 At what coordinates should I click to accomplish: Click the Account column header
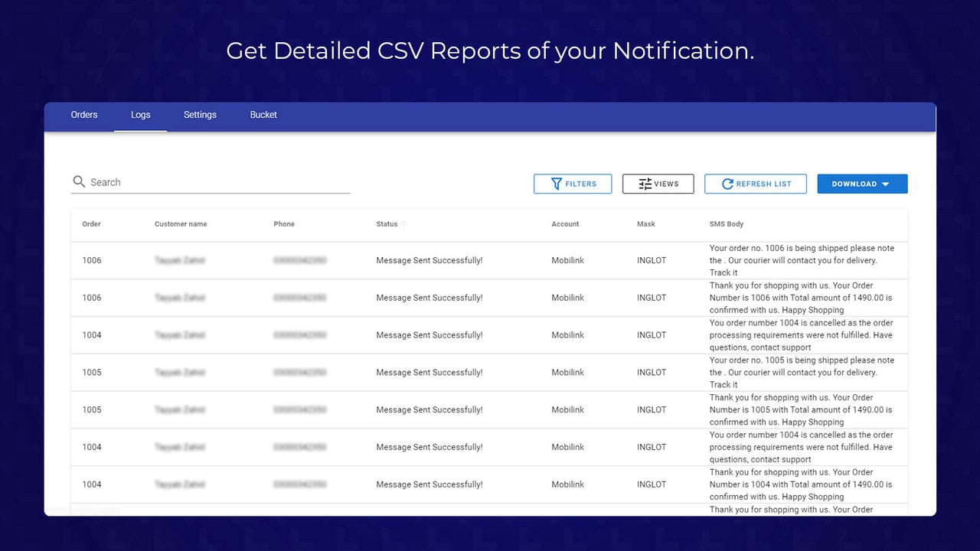pos(565,224)
